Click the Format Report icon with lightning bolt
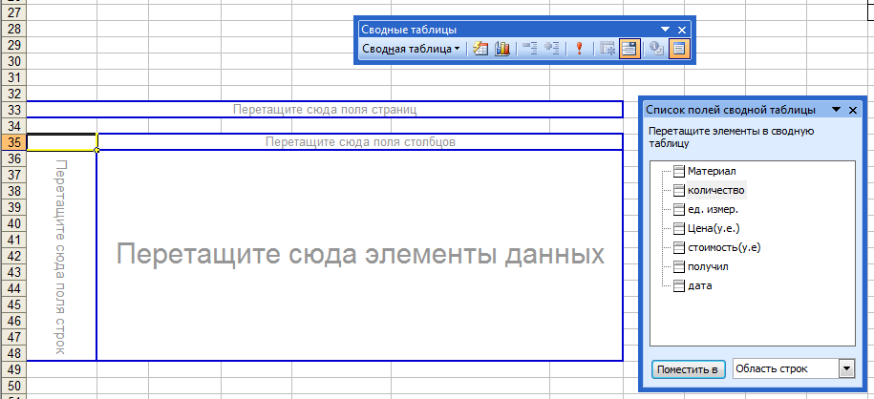Screen dimensions: 874x399 [480, 49]
